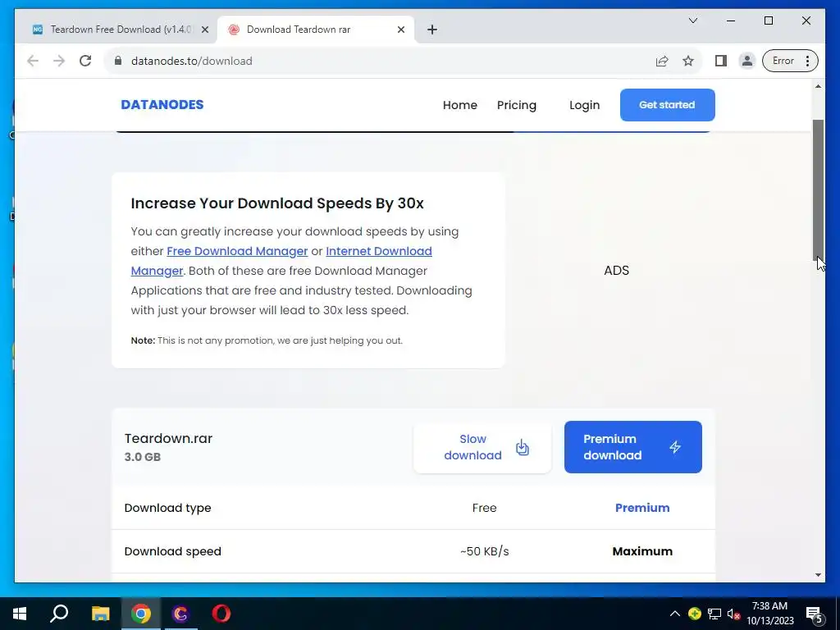Follow the Free Download Manager link
The height and width of the screenshot is (630, 840).
[x=237, y=251]
